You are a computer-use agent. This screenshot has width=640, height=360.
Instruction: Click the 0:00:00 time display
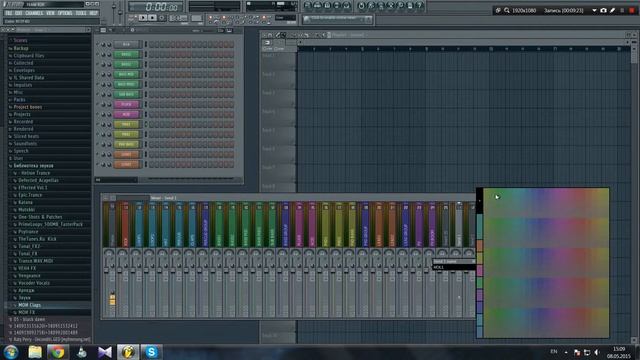pyautogui.click(x=156, y=7)
